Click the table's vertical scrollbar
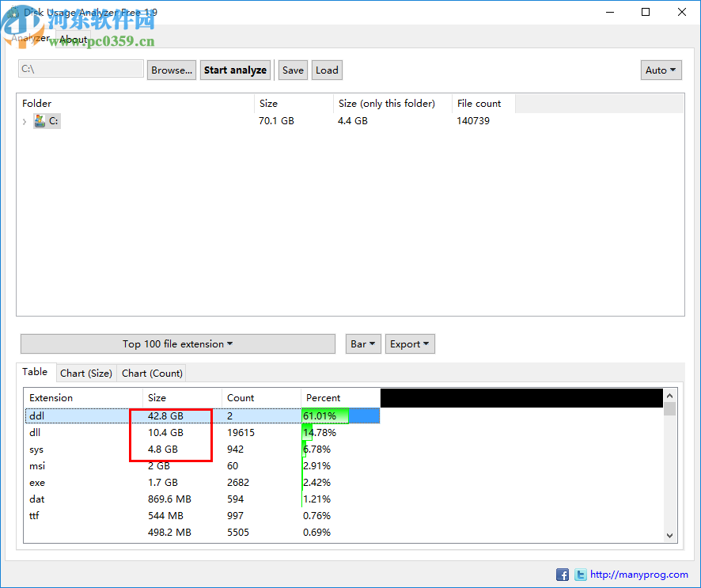Viewport: 701px width, 588px height. 669,467
